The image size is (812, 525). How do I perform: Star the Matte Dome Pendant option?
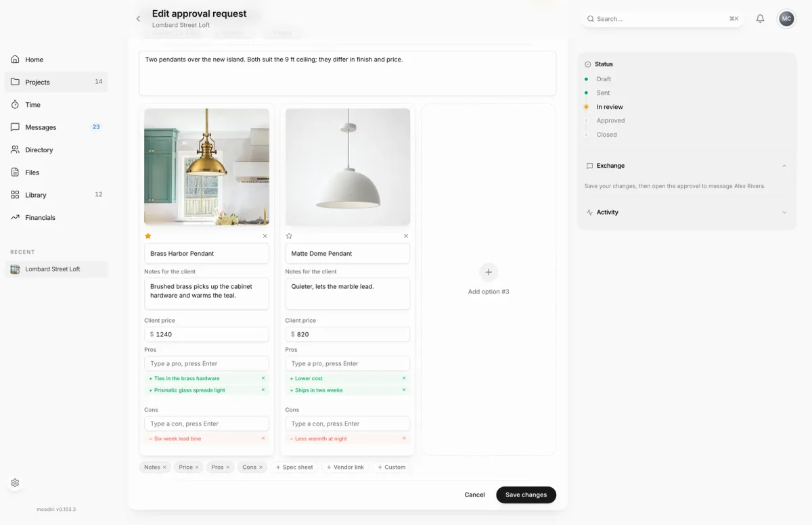289,236
